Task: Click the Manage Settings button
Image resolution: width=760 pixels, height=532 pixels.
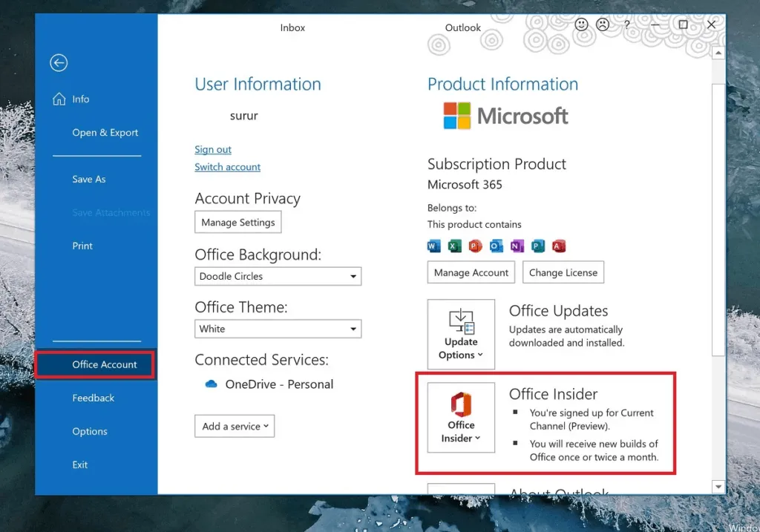Action: pos(238,222)
